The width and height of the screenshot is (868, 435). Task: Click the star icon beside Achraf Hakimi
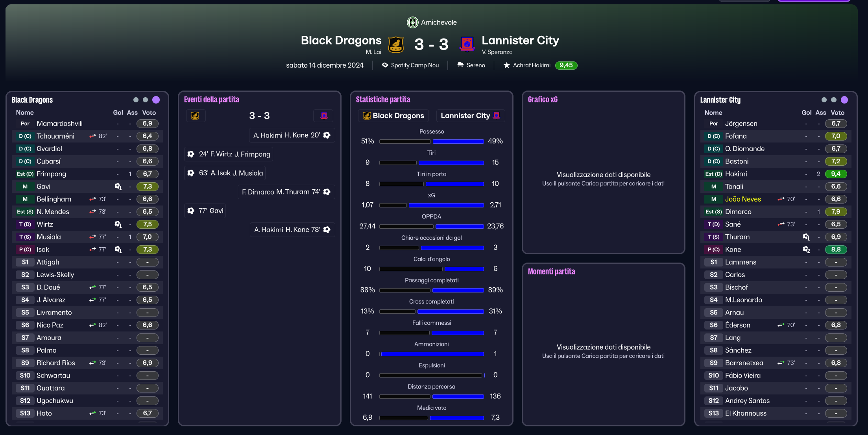507,65
